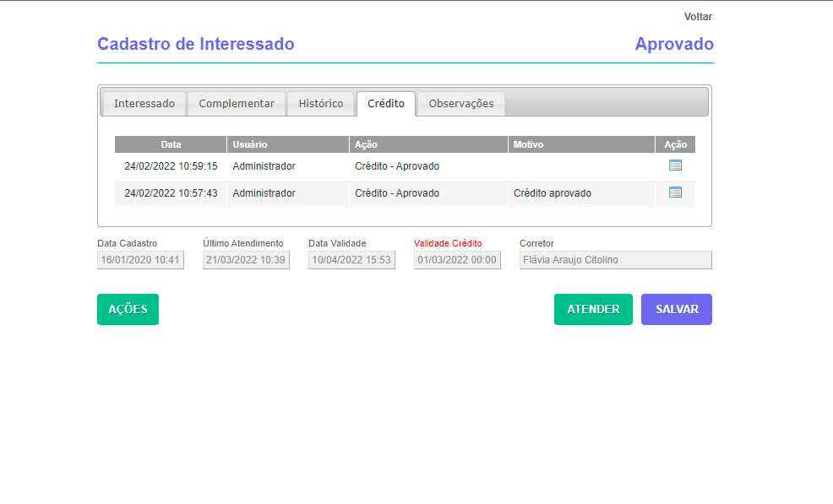
Task: Click the ATENDER button
Action: pyautogui.click(x=593, y=309)
